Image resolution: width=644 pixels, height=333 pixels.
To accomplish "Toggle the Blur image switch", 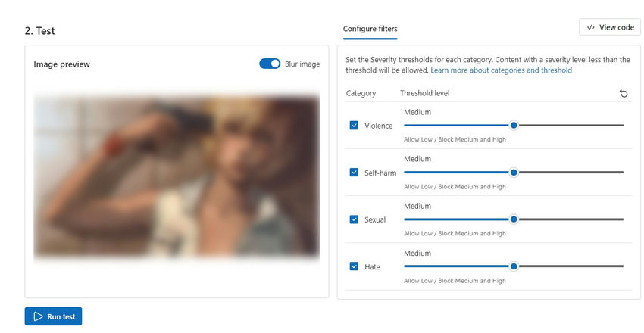I will click(x=270, y=64).
